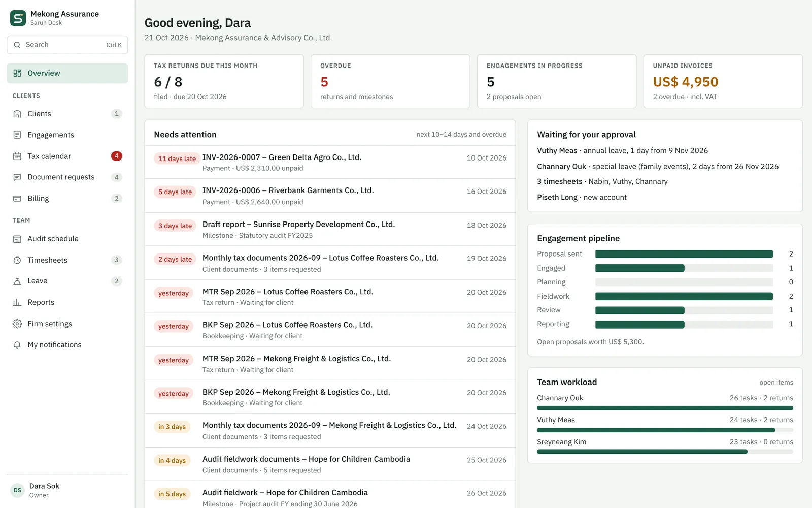This screenshot has width=812, height=508.
Task: Click the Leave icon in sidebar
Action: (x=17, y=281)
